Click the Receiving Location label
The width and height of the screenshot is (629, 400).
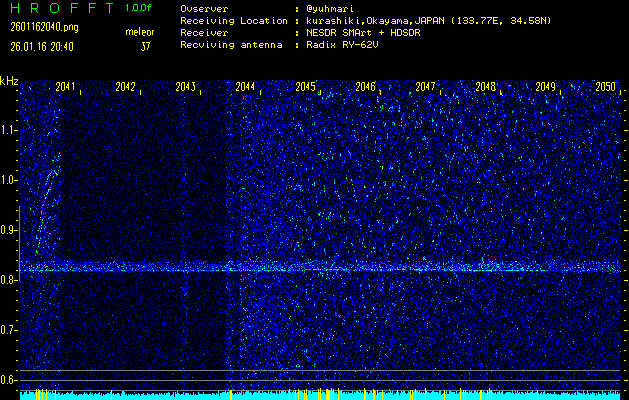(234, 21)
